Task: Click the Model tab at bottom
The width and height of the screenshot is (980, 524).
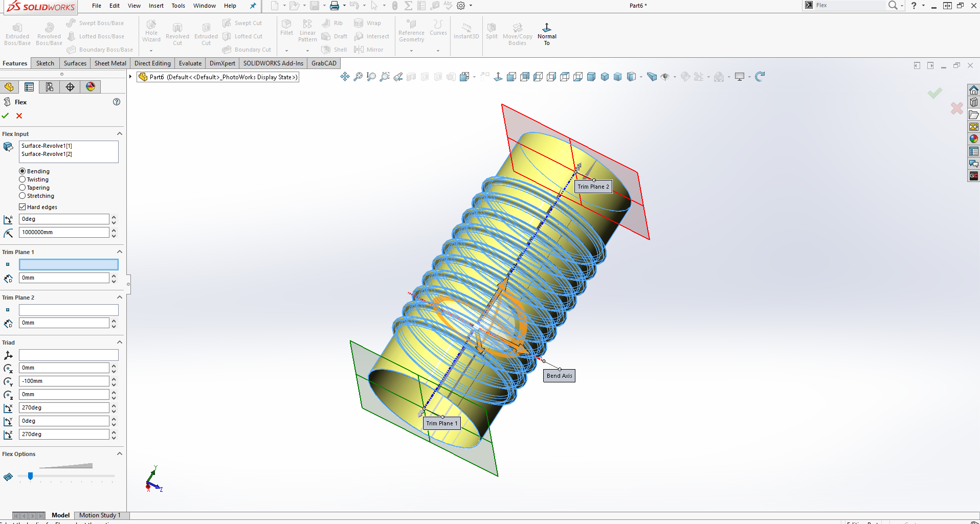Action: [x=60, y=515]
